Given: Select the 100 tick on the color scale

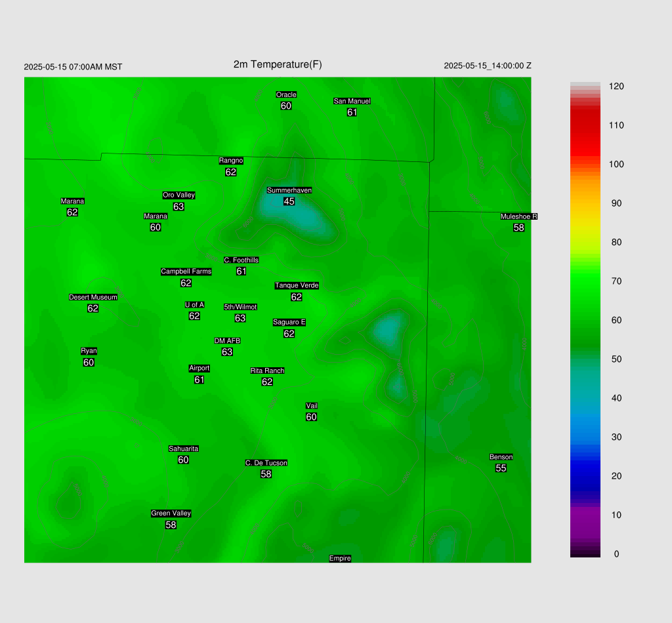Looking at the screenshot, I should coord(616,165).
